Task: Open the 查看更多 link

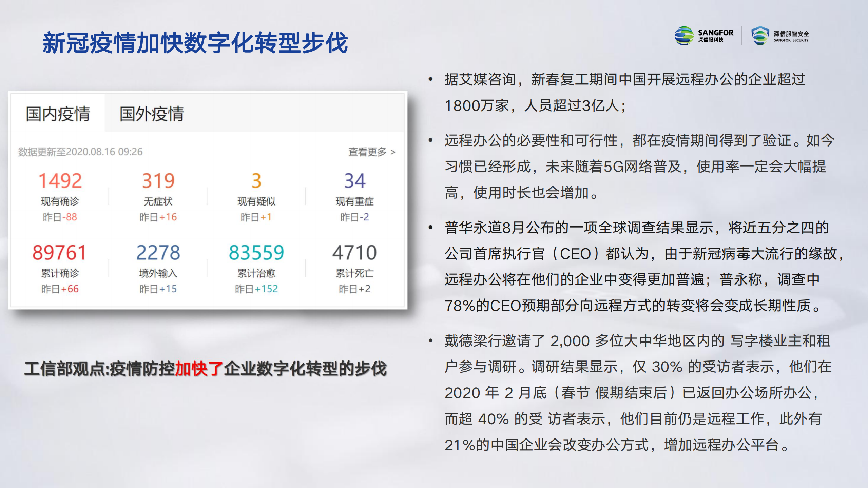Action: pos(366,153)
